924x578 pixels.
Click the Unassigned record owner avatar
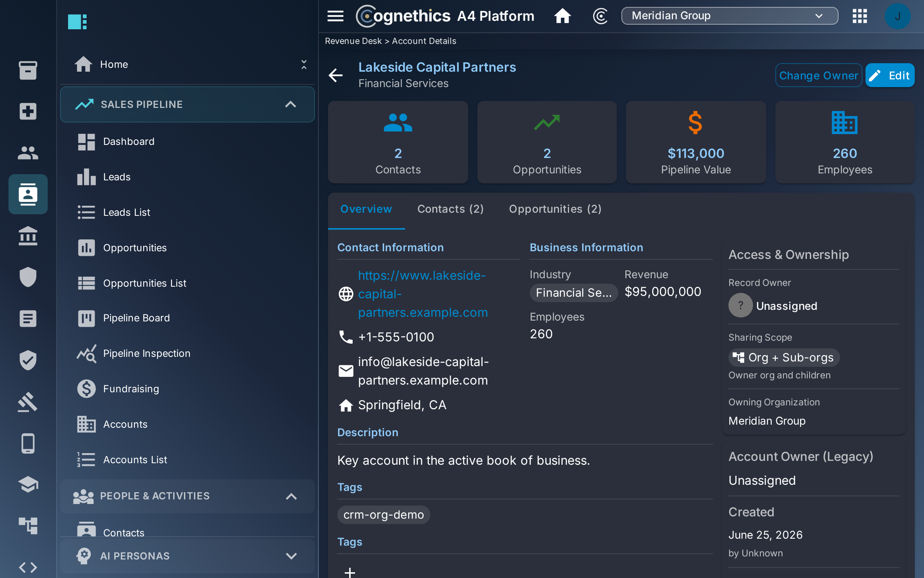(x=740, y=306)
